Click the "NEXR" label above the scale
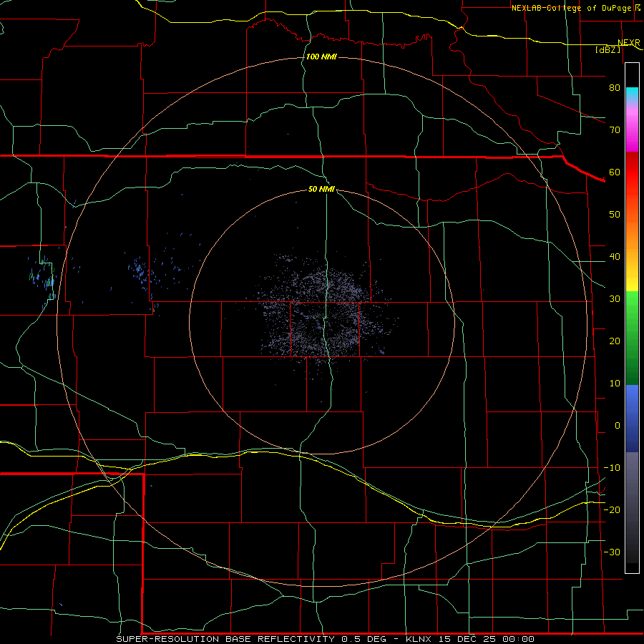Image resolution: width=644 pixels, height=644 pixels. pyautogui.click(x=629, y=43)
